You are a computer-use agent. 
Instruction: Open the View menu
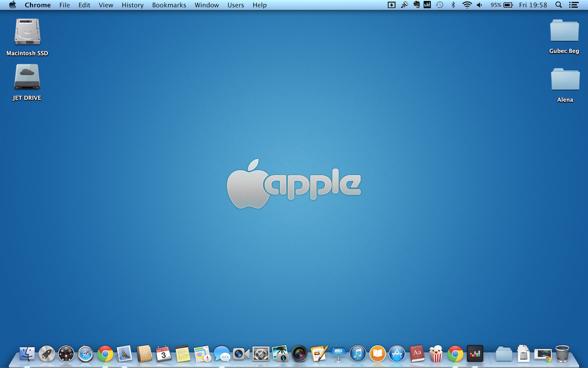click(x=106, y=5)
